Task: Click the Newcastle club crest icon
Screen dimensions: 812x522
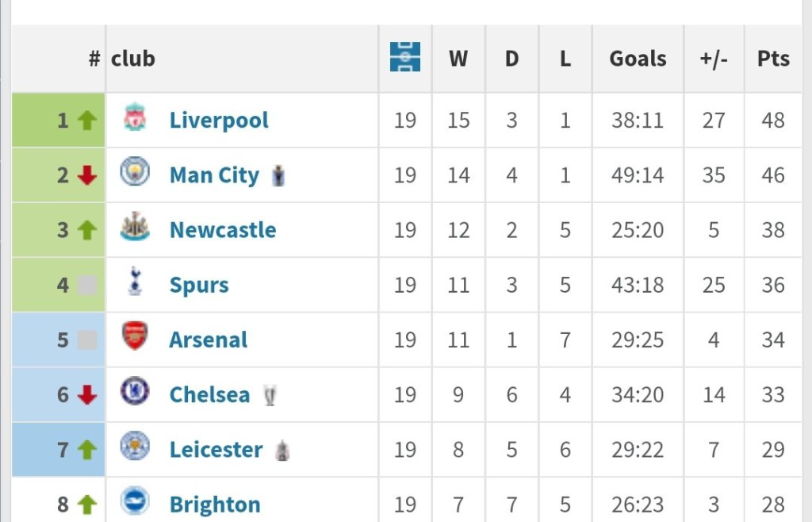Action: point(135,228)
